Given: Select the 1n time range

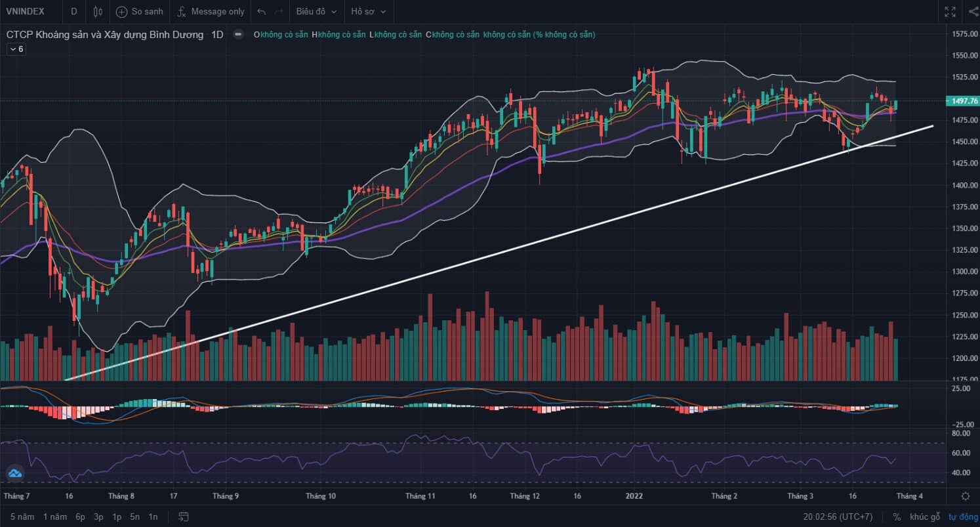Looking at the screenshot, I should (x=153, y=516).
